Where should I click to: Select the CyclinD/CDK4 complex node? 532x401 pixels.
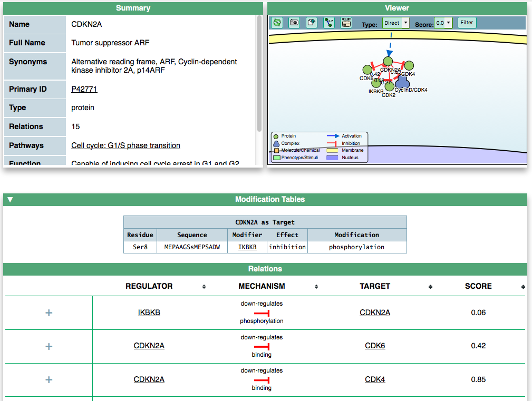click(x=402, y=82)
